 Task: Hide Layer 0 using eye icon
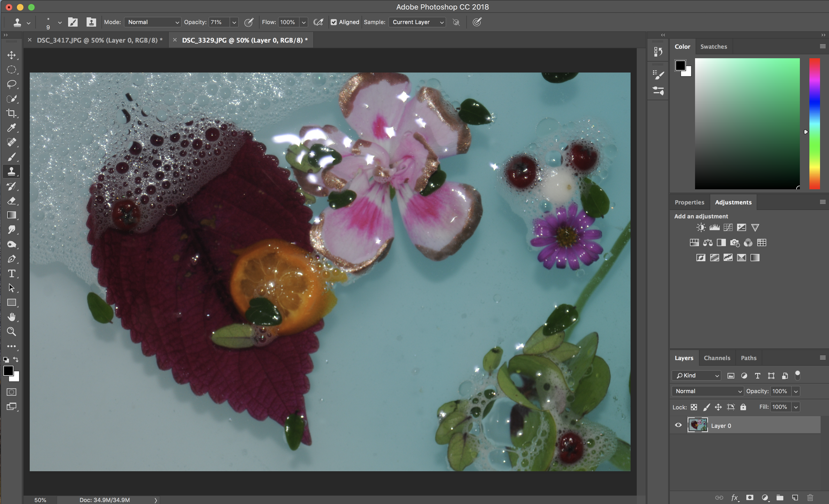678,425
